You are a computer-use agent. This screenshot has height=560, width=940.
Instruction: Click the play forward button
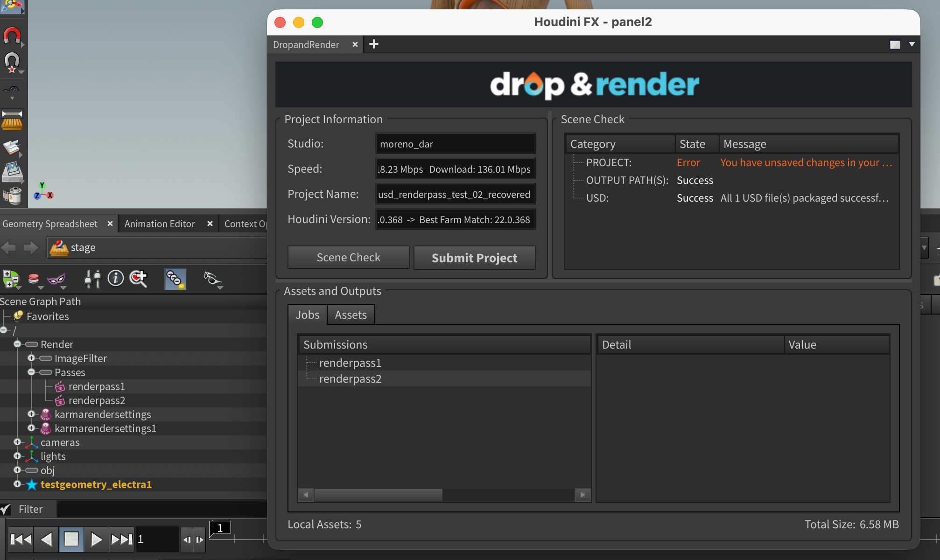[x=96, y=539]
